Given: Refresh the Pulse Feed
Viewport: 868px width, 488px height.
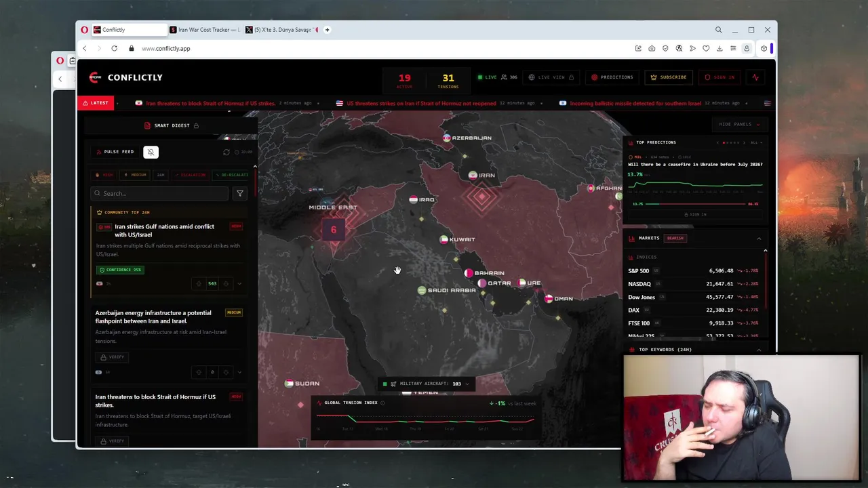Looking at the screenshot, I should pos(226,152).
